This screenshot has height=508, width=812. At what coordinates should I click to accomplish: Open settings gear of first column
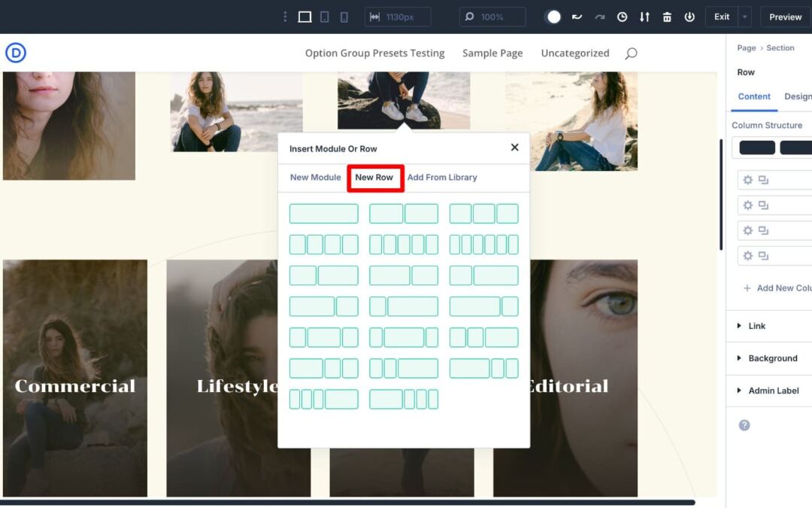click(x=747, y=180)
